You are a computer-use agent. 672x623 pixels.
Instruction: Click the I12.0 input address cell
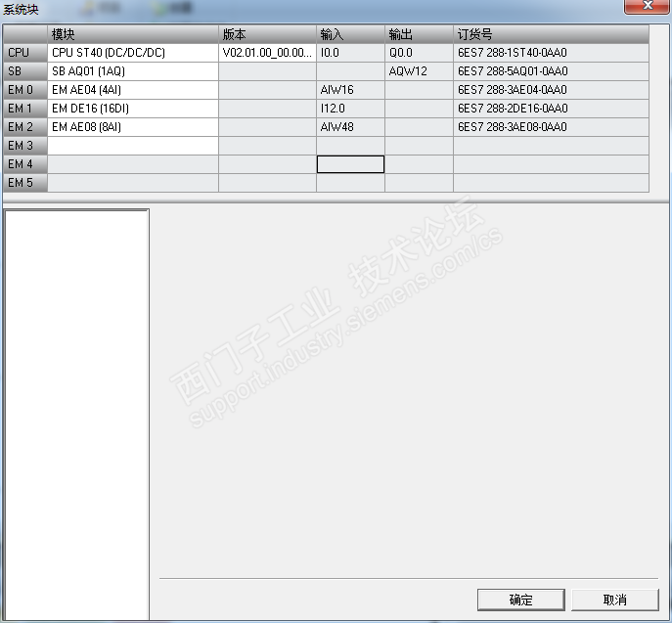pyautogui.click(x=350, y=109)
